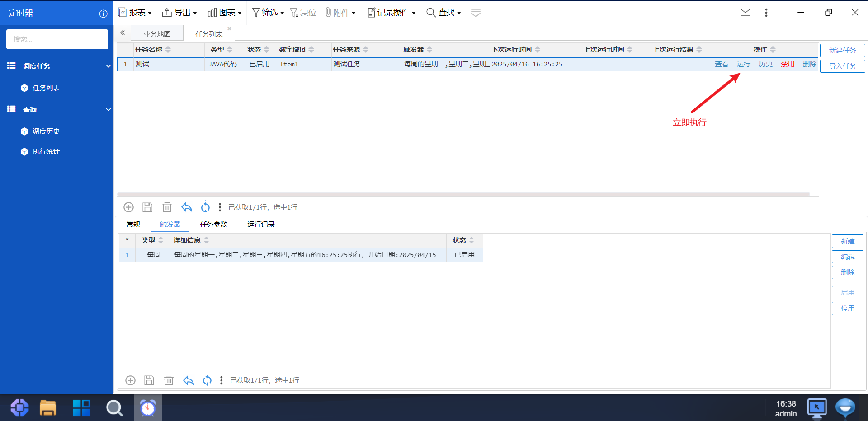Open the file manager taskbar icon

pos(47,408)
